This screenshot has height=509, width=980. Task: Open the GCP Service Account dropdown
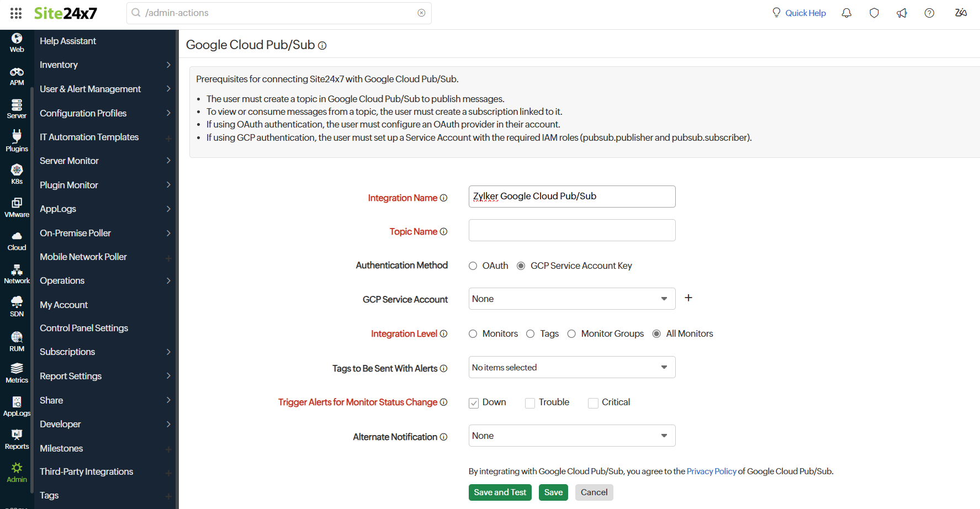[571, 299]
